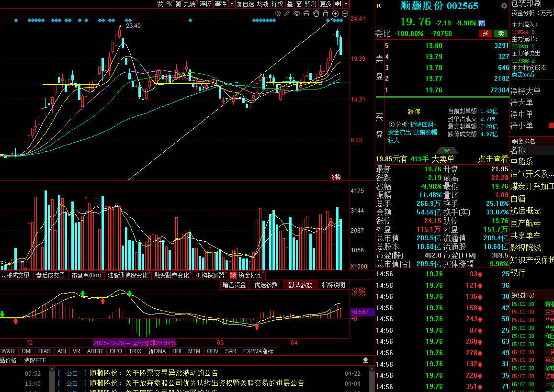Add stock via 加自选 button
Screen dimensions: 554x392
tap(245, 4)
